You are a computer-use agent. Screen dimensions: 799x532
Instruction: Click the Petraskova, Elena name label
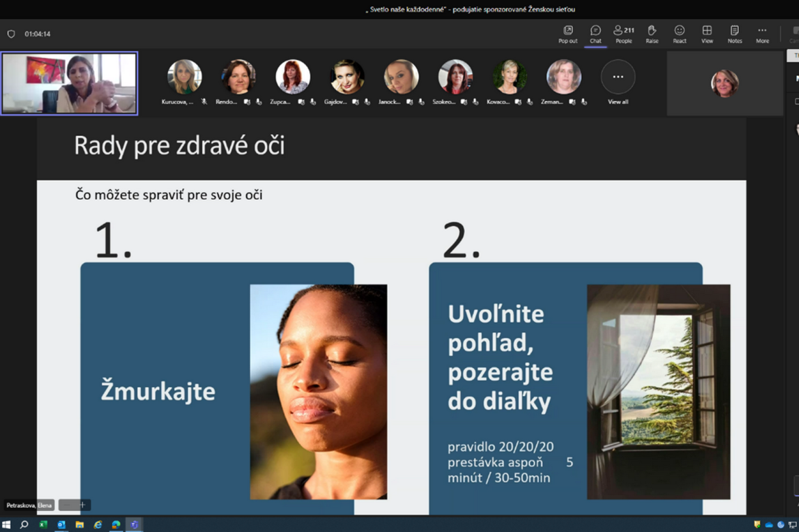29,505
